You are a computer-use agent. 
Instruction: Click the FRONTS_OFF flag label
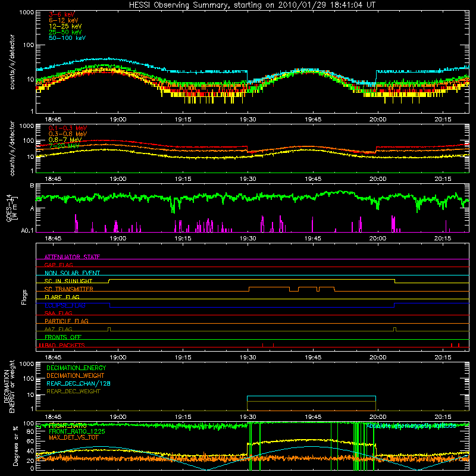[63, 337]
